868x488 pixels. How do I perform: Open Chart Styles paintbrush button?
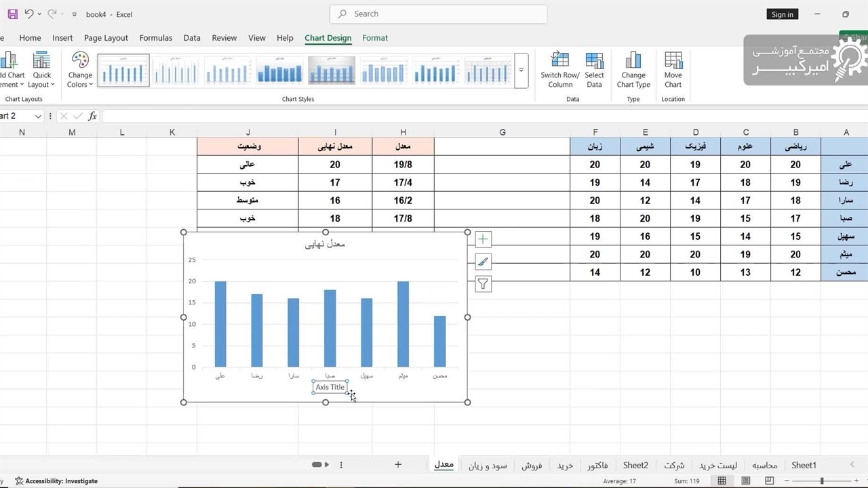coord(483,262)
